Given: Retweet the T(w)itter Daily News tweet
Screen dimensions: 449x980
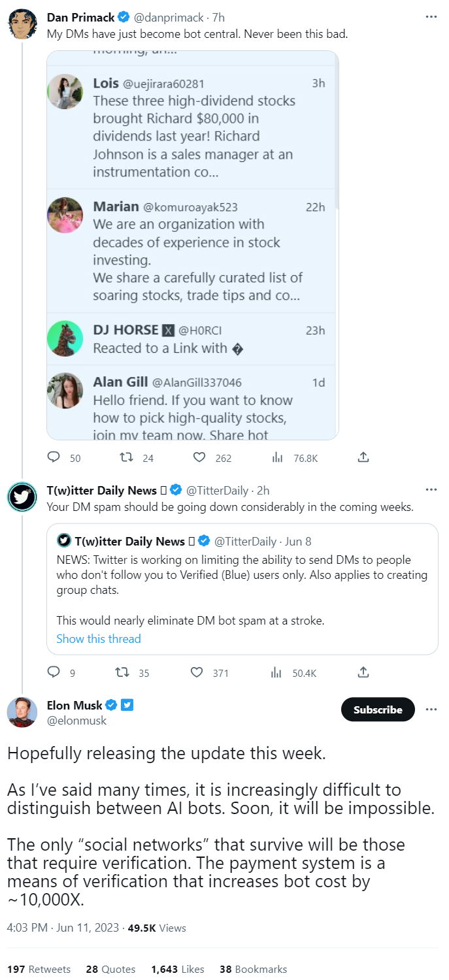Looking at the screenshot, I should [x=122, y=672].
